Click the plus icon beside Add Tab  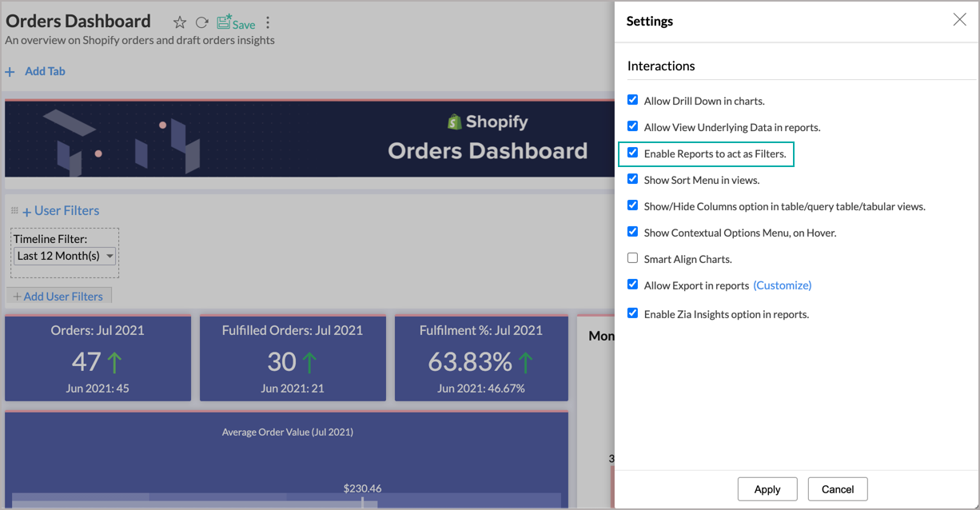pyautogui.click(x=10, y=72)
